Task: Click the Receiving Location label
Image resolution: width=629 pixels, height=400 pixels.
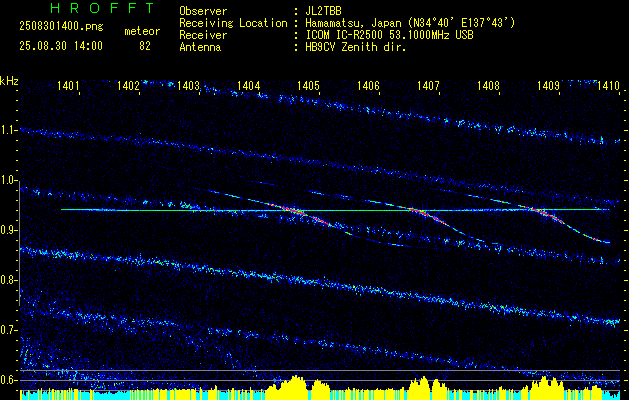Action: (x=233, y=23)
